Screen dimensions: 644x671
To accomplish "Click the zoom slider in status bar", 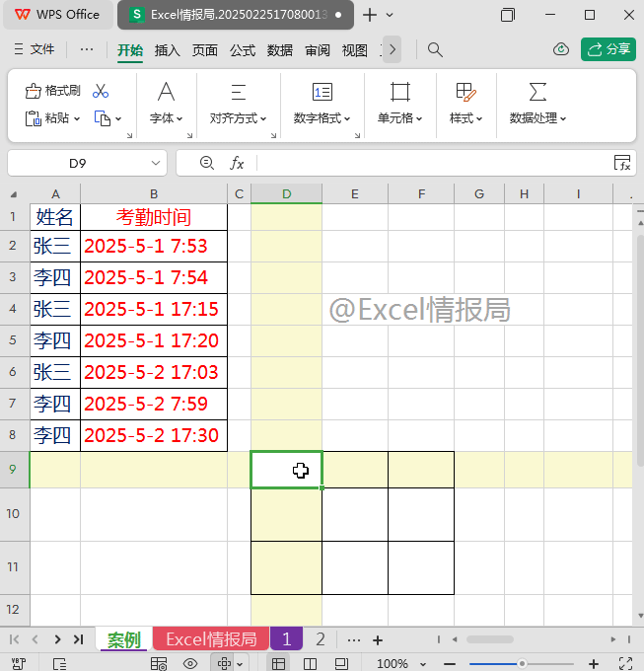I will click(x=522, y=664).
